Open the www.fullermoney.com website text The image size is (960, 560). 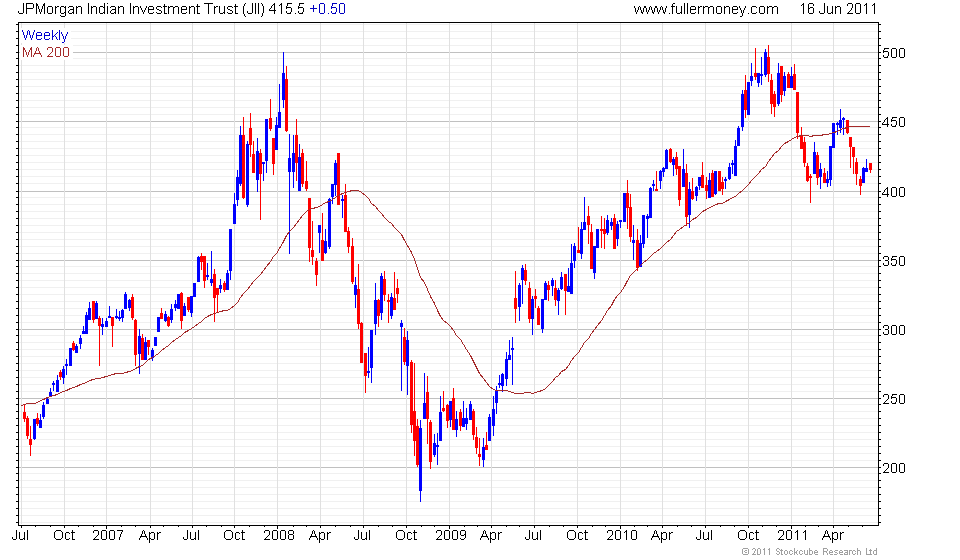tap(706, 10)
